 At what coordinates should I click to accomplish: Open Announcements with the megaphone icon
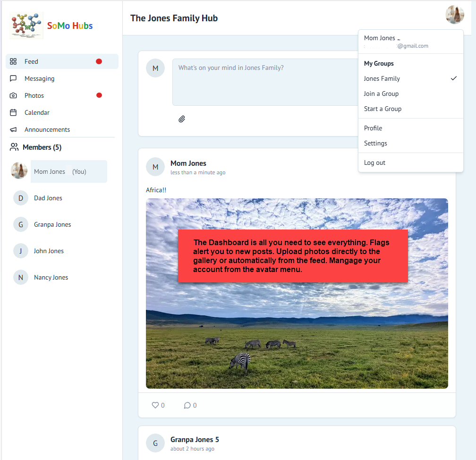[x=14, y=129]
